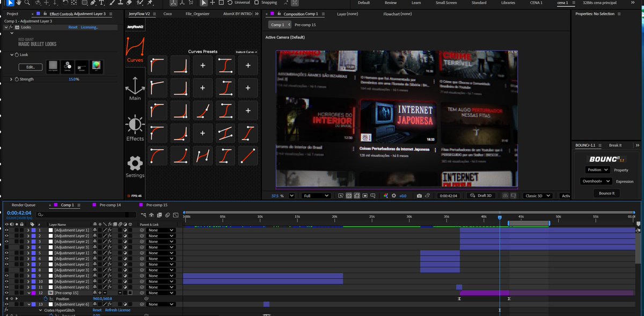Open the BOUNCr Position property dropdown
644x316 pixels.
coord(598,170)
